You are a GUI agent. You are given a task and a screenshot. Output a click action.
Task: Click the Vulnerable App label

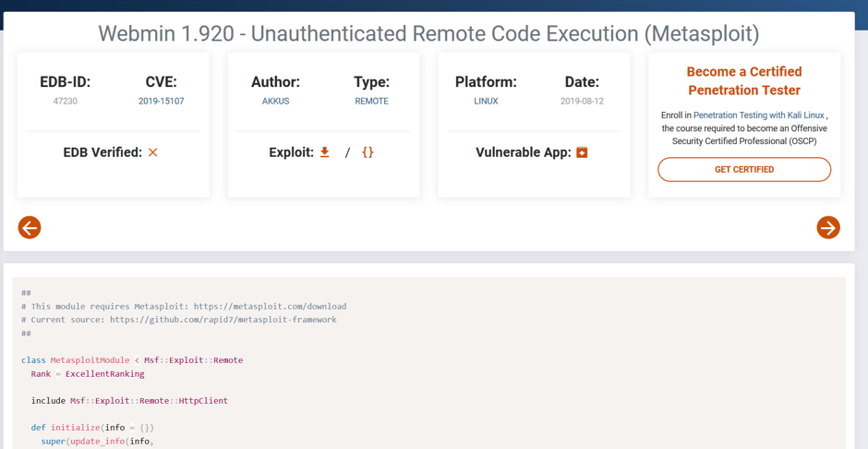click(524, 152)
